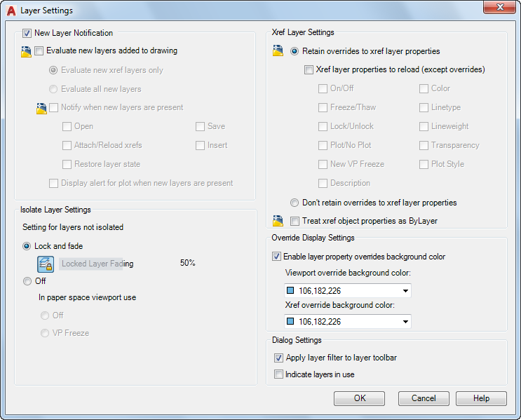521x420 pixels.
Task: Click icon beside Treat xref object properties
Action: click(278, 222)
